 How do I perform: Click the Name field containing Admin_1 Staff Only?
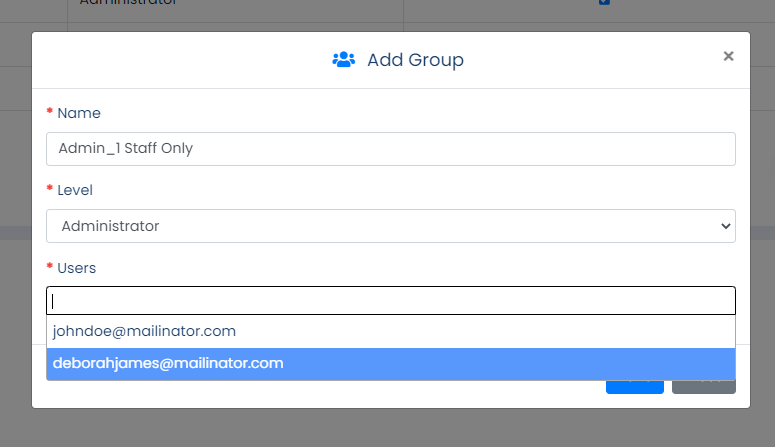[391, 149]
